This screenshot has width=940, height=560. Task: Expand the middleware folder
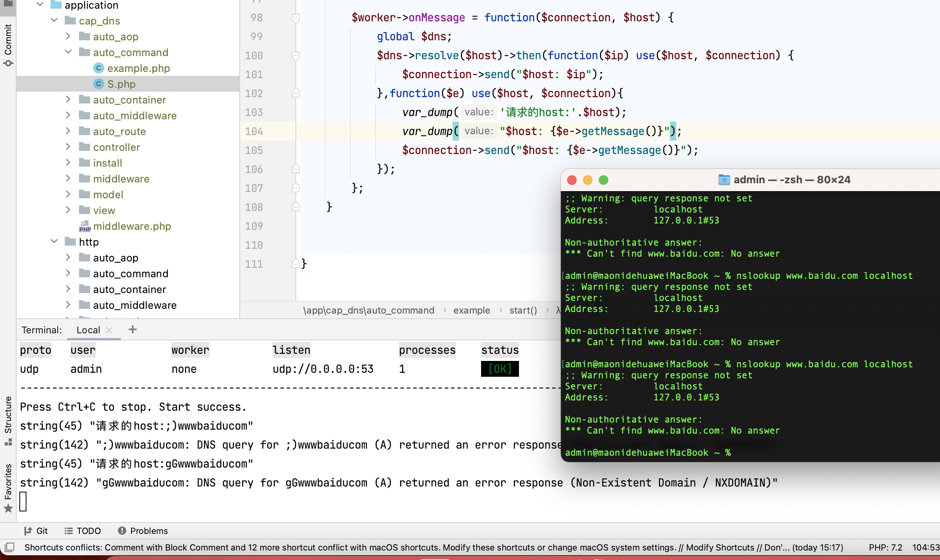pos(68,179)
